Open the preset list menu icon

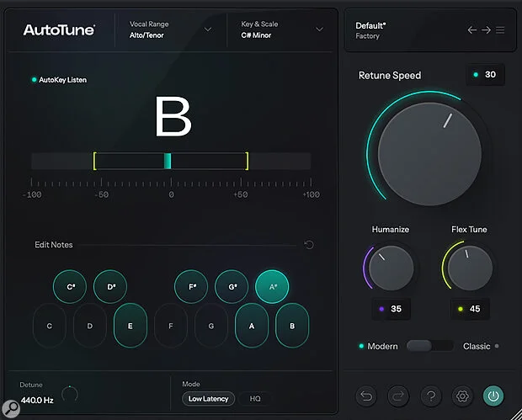(500, 30)
